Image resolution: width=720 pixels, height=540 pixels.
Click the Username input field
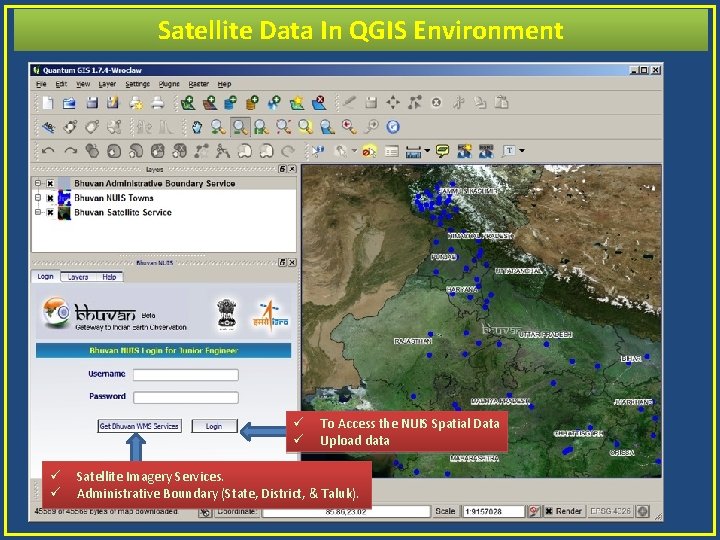coord(186,375)
